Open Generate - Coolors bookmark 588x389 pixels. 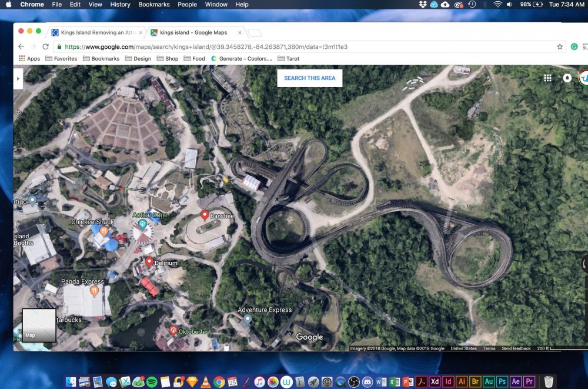(x=242, y=59)
